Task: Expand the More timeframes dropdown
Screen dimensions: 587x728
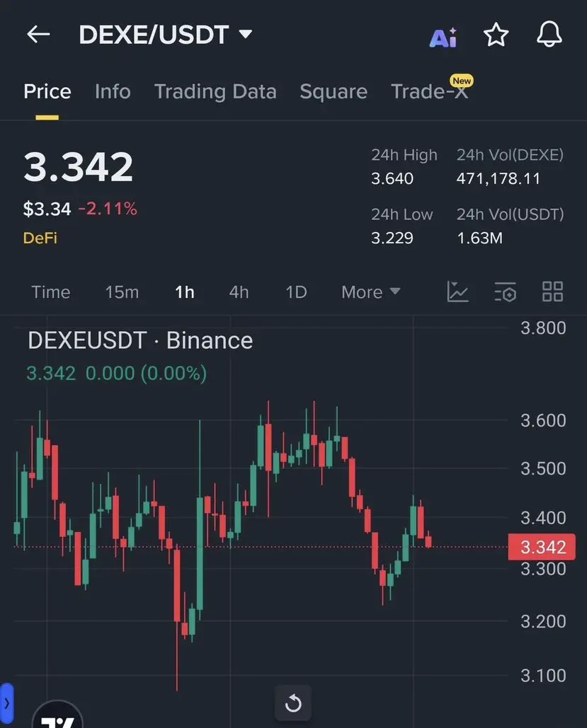Action: click(370, 292)
